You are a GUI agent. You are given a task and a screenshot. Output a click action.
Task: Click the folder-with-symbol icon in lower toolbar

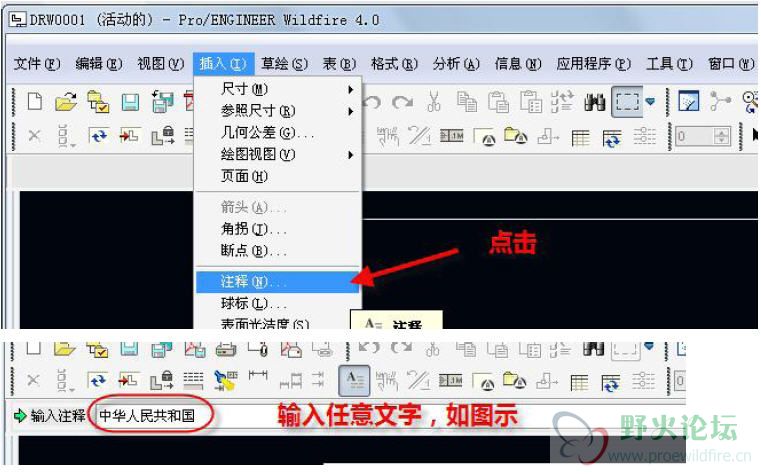tap(515, 381)
